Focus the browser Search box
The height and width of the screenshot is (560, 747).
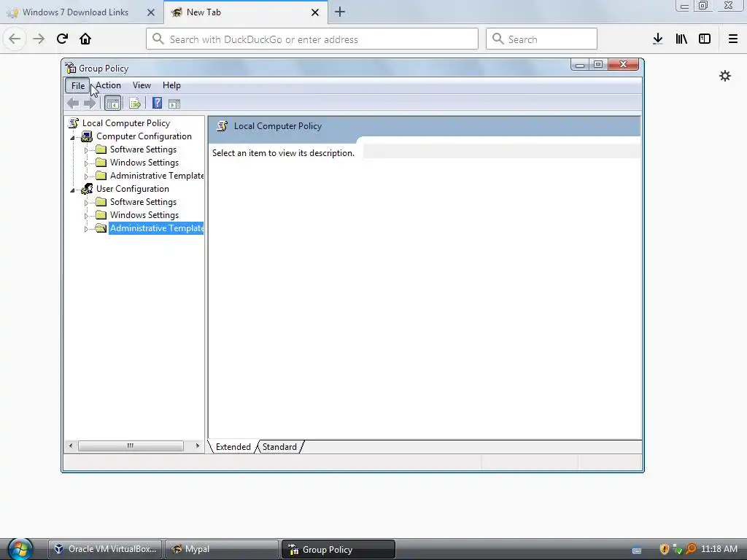click(541, 39)
